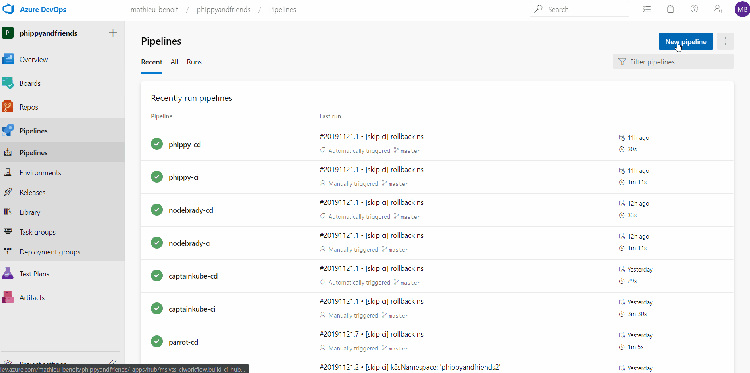Screen dimensions: 750x373
Task: Click the Test Plans label in sidebar
Action: (34, 274)
